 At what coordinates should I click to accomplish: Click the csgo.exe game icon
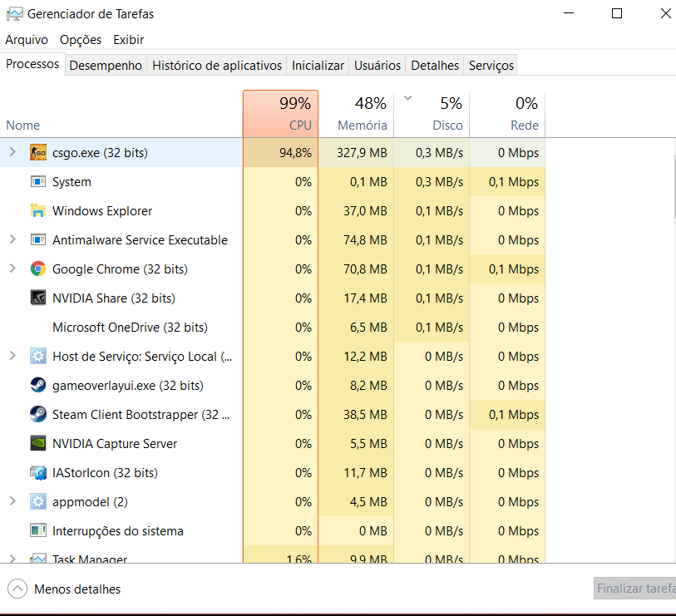pyautogui.click(x=38, y=153)
